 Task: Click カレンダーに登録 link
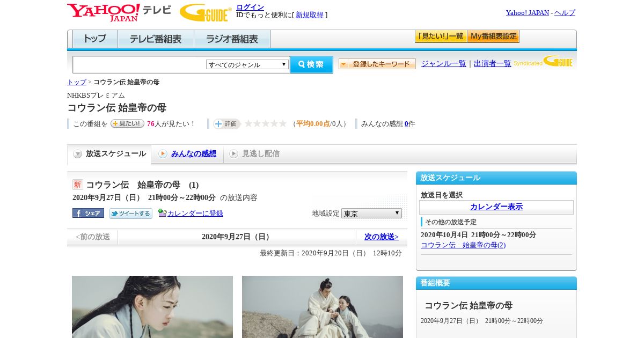tap(195, 214)
